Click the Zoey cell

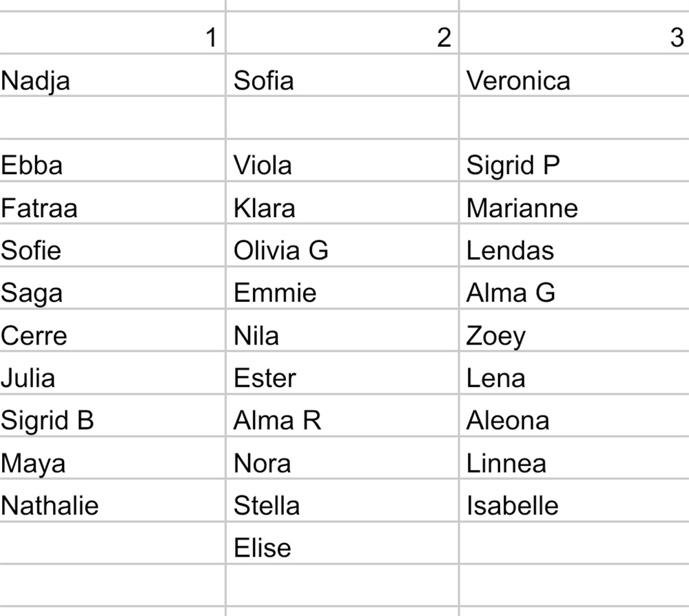[495, 336]
